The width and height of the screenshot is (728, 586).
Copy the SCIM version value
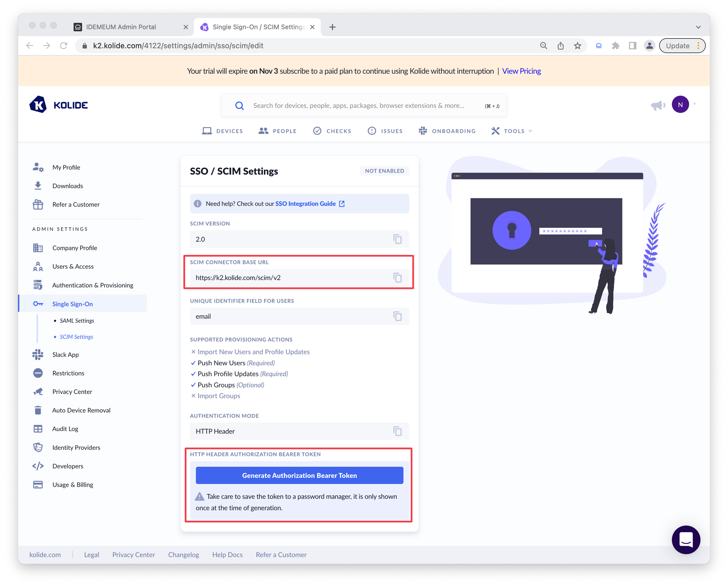pyautogui.click(x=397, y=239)
